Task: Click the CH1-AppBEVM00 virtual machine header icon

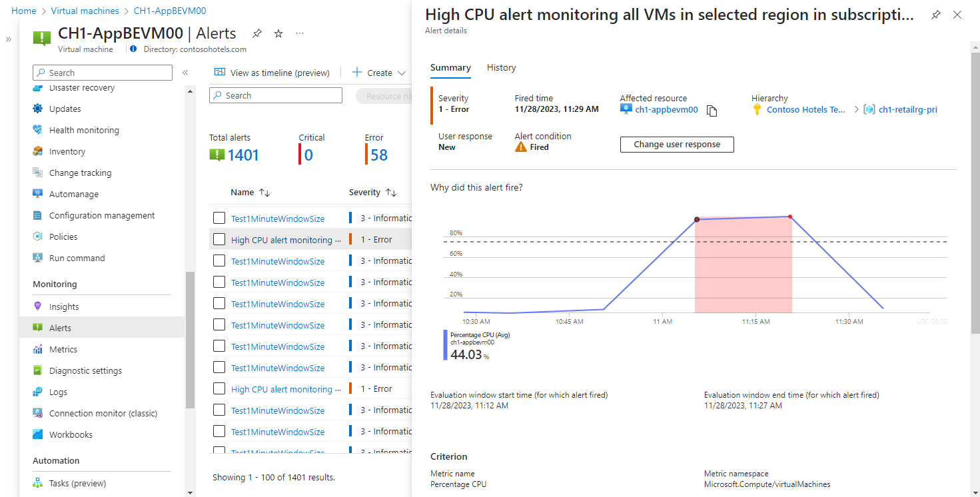Action: coord(42,38)
